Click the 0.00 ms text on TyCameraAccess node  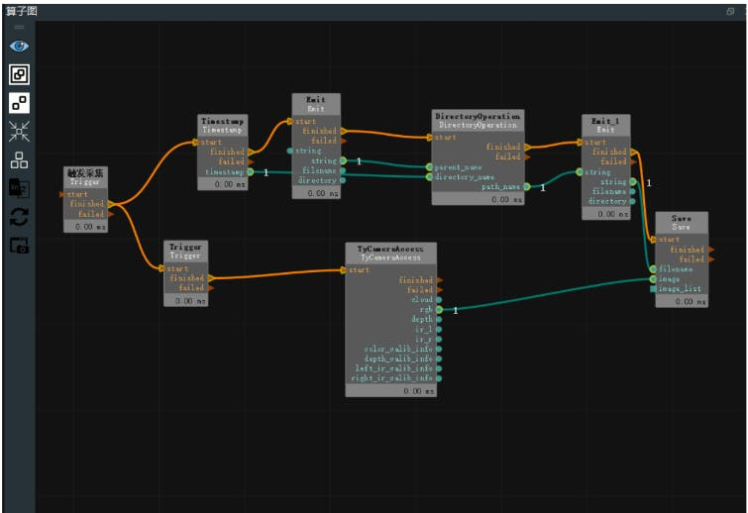[419, 391]
